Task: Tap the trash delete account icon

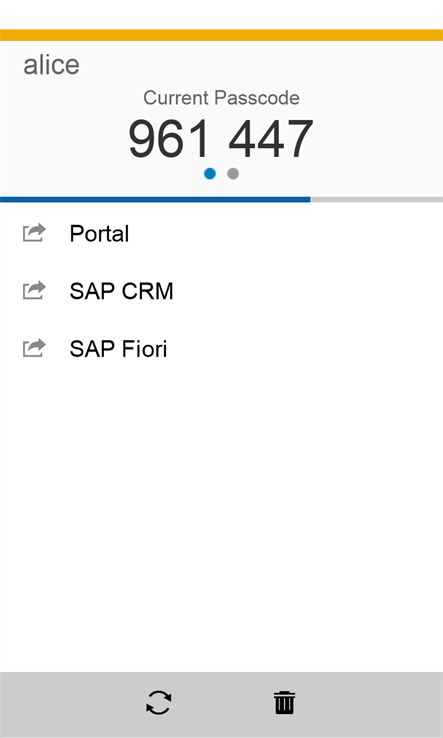Action: tap(285, 703)
